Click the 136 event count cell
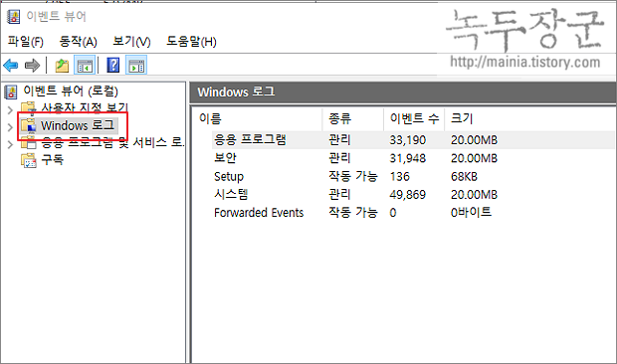 tap(399, 176)
